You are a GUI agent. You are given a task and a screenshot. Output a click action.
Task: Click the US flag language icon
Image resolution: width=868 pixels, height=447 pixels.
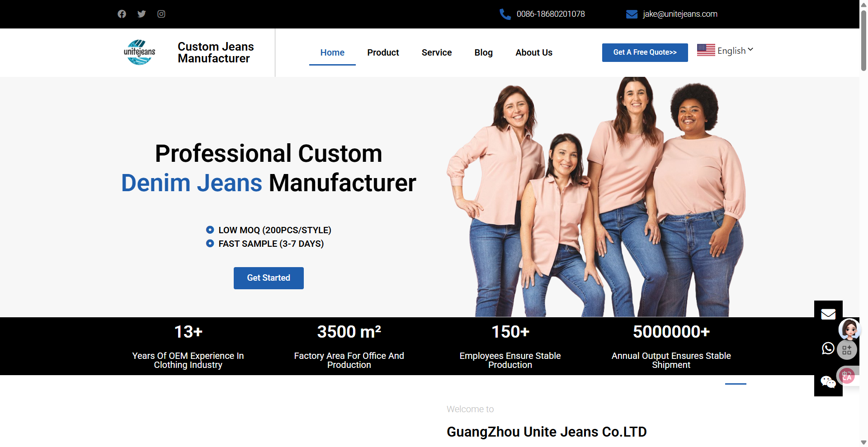click(x=706, y=50)
